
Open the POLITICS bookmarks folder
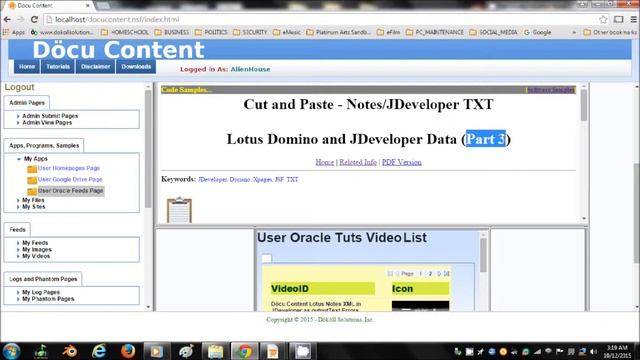pyautogui.click(x=211, y=32)
